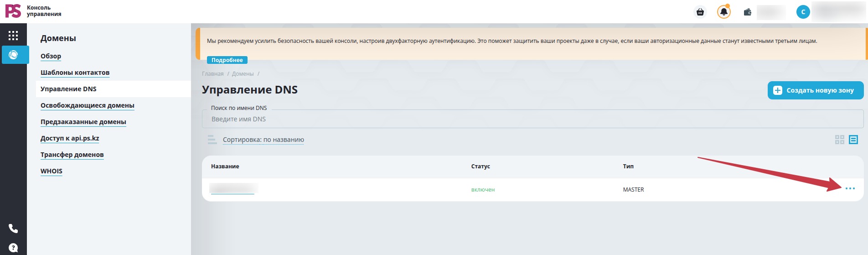Open the wallet balance icon

click(748, 12)
